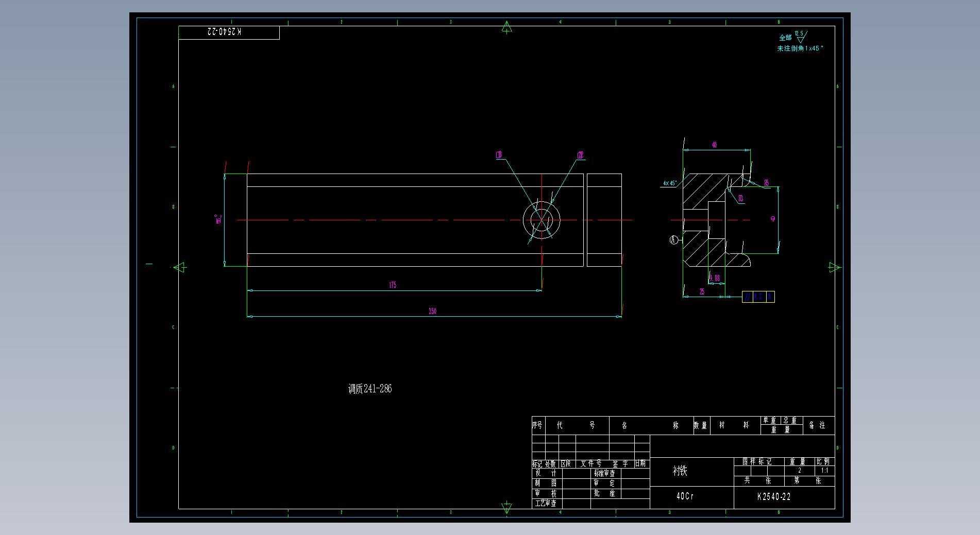Click the '单重' header cell
Screen dimensions: 980x535
pos(770,421)
